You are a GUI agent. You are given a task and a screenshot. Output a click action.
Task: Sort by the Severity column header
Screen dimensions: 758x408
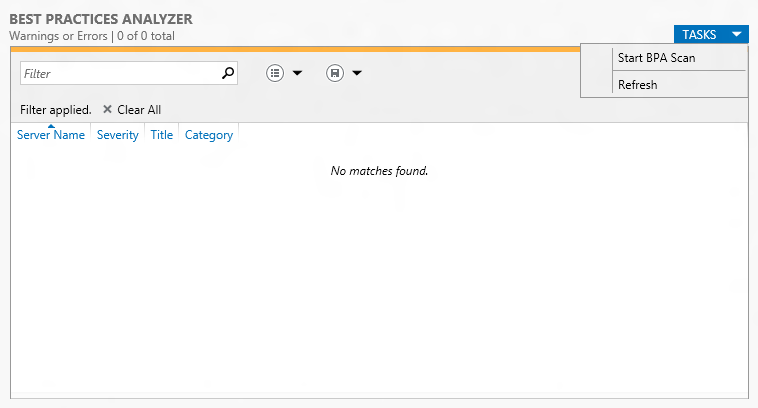coord(117,135)
